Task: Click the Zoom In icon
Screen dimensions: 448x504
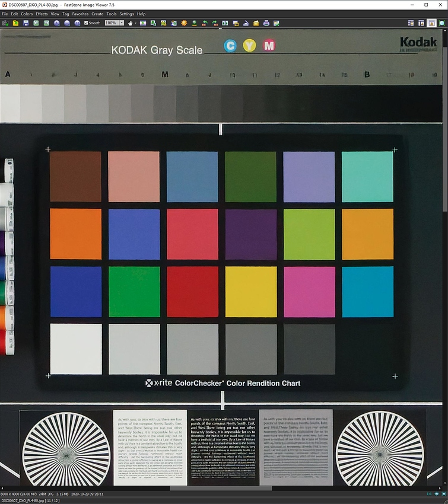Action: 57,23
